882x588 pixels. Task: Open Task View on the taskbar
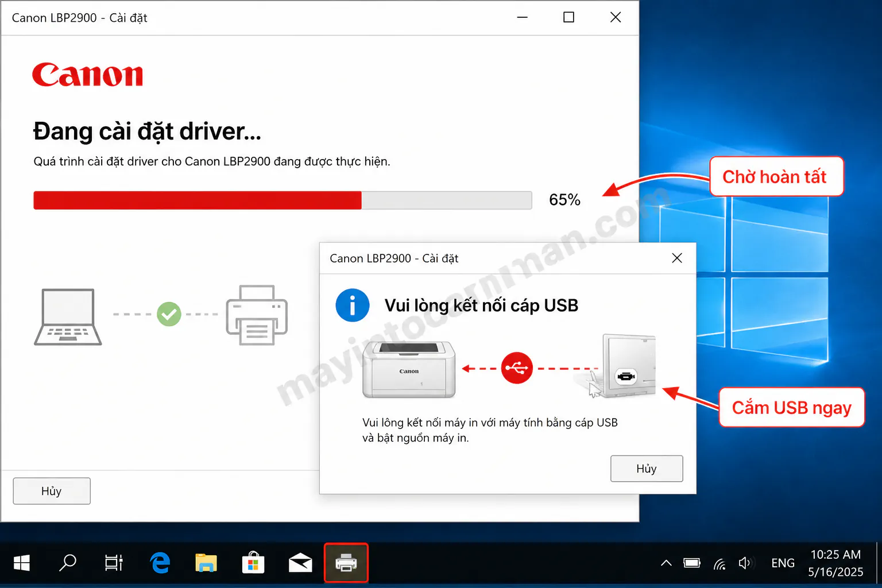114,563
